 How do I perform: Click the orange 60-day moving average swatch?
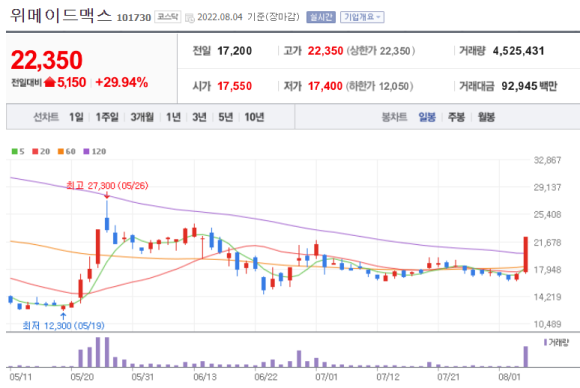(x=61, y=151)
